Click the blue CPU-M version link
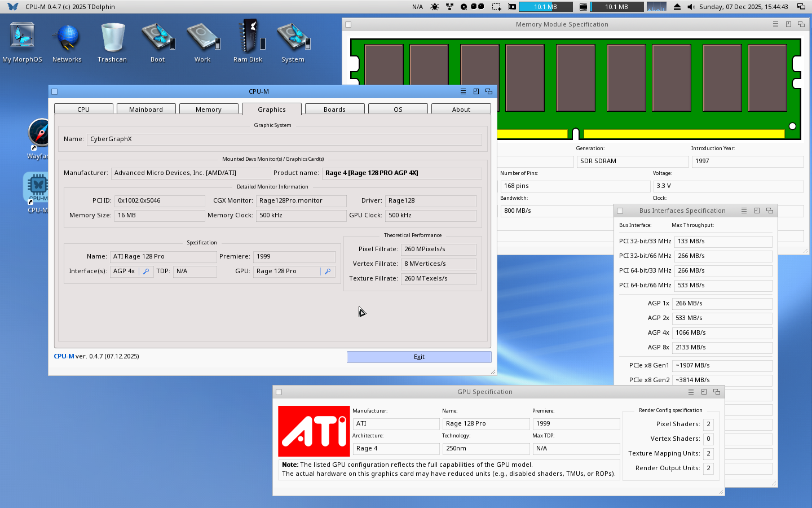Image resolution: width=812 pixels, height=508 pixels. (x=64, y=356)
